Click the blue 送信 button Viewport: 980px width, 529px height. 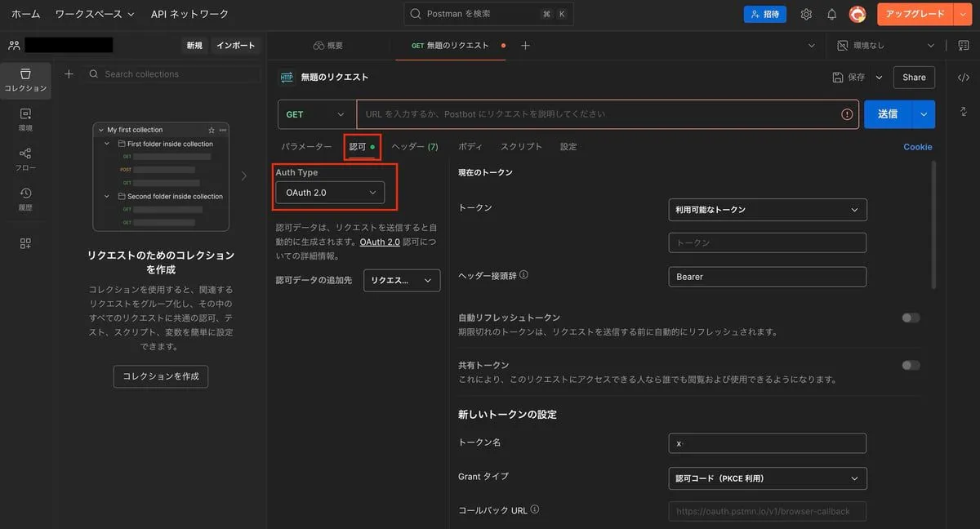pos(887,114)
